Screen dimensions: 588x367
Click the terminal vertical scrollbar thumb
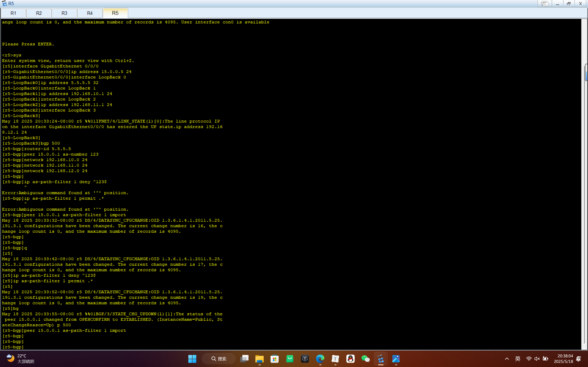586,72
